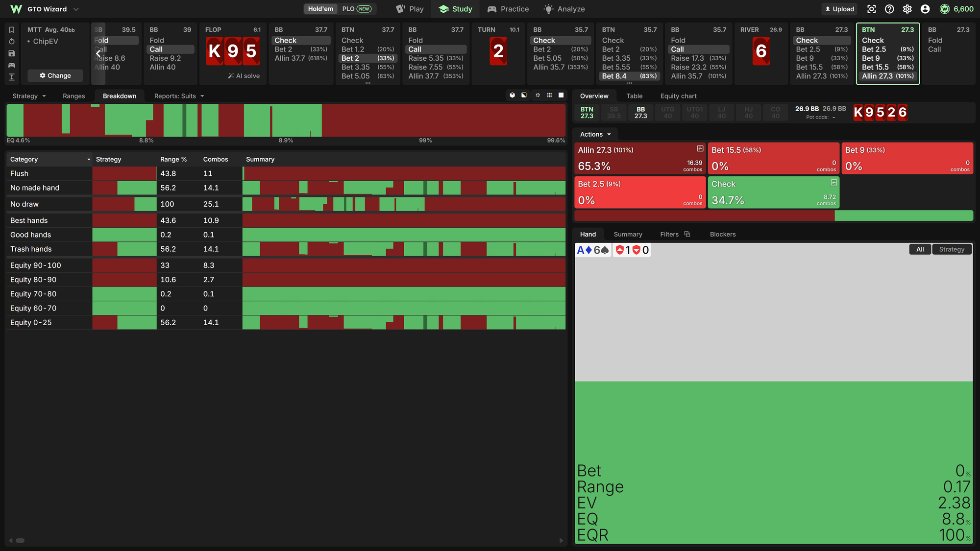Screen dimensions: 980x551
Task: Click the copy icon beside Filters
Action: click(x=687, y=234)
